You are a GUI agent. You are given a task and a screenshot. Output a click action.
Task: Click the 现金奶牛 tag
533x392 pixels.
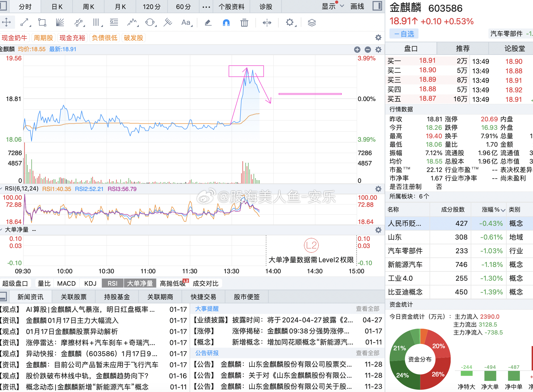pyautogui.click(x=15, y=38)
